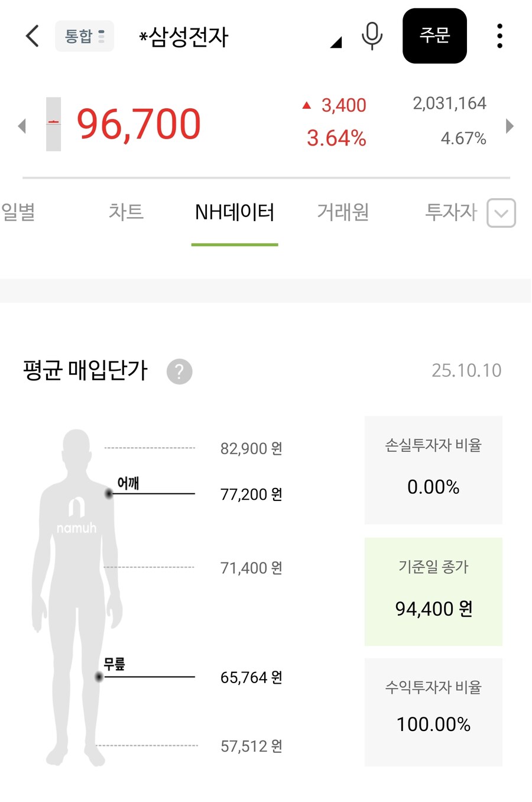Expand the tab list chevron box
The image size is (532, 802).
coord(501,213)
